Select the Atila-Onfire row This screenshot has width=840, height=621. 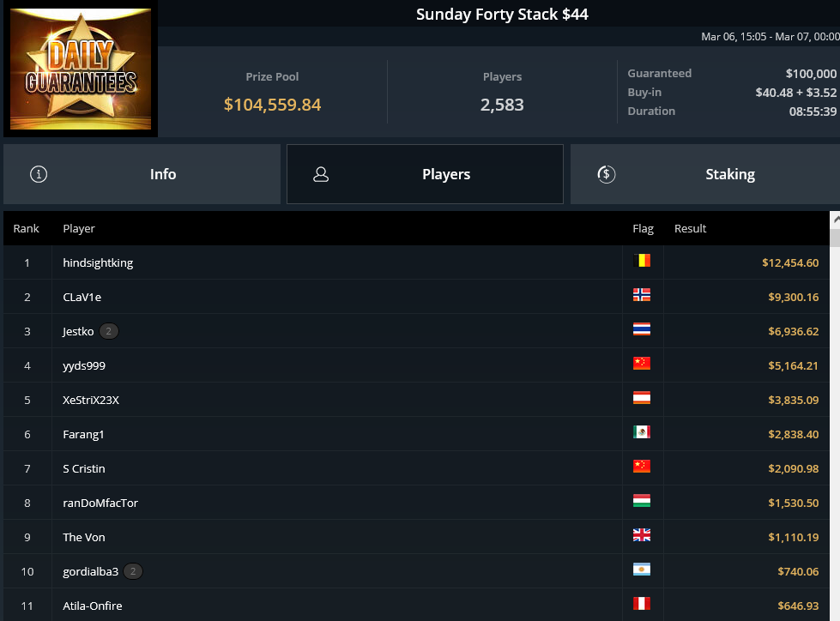(416, 606)
